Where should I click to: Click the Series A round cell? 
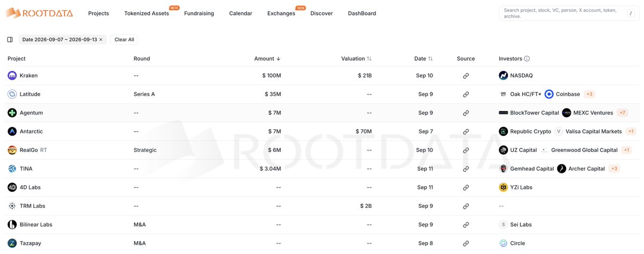pos(144,95)
